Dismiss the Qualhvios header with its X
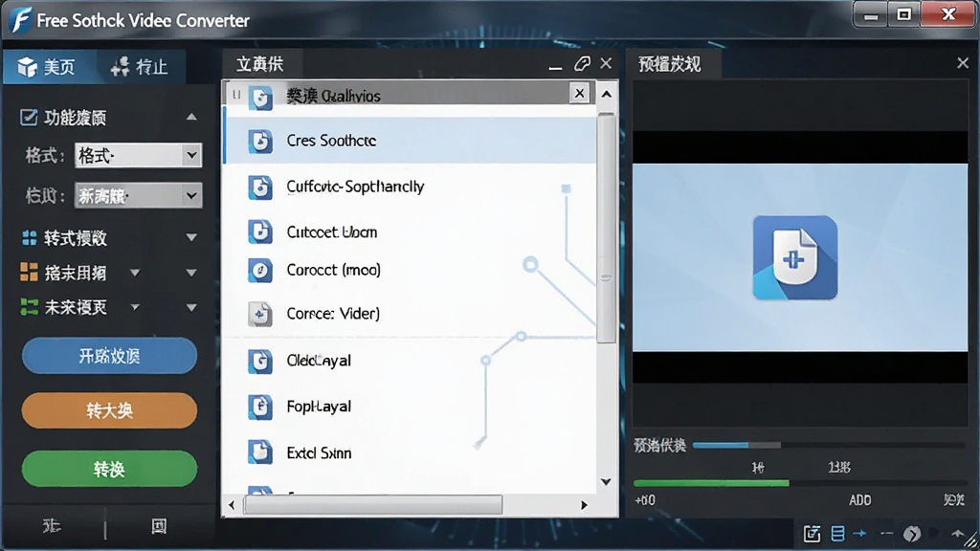 point(579,93)
